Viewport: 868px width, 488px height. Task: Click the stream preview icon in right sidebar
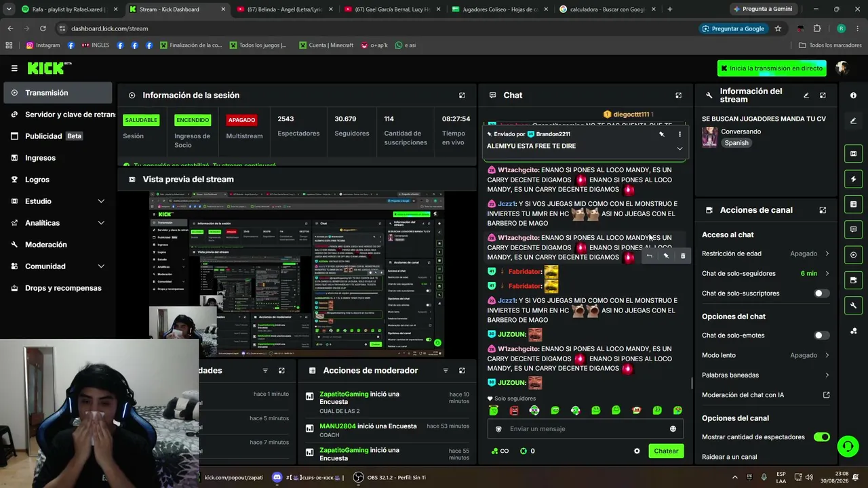click(x=853, y=154)
